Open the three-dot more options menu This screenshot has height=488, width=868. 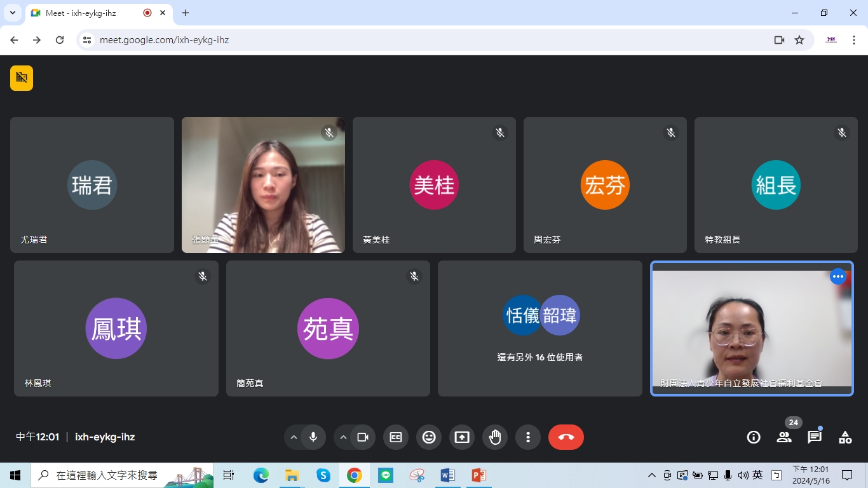click(x=528, y=437)
